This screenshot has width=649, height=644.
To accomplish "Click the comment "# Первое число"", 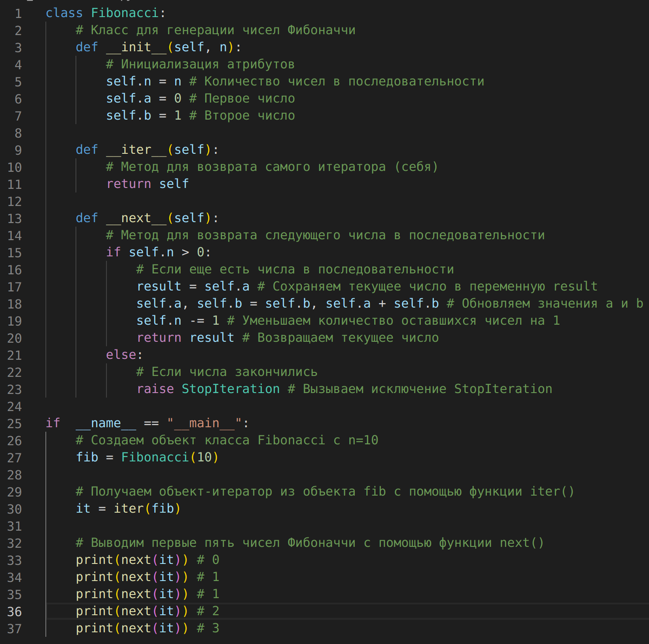I will point(242,98).
